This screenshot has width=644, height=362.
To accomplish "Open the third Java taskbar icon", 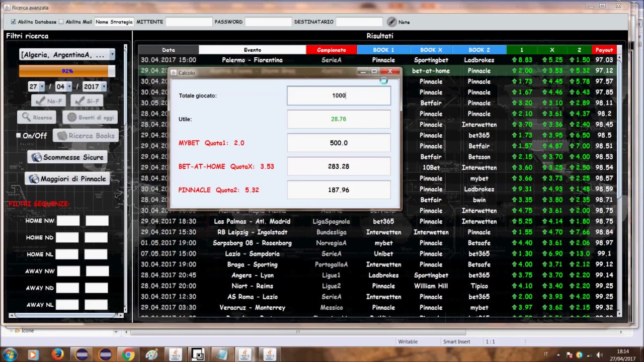I will [269, 355].
